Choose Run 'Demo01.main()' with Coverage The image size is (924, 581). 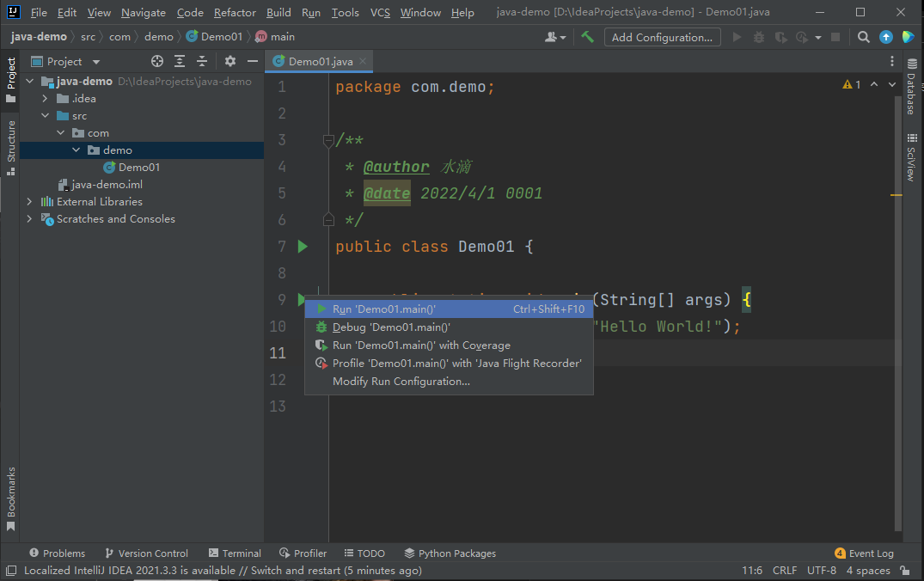[x=449, y=346]
